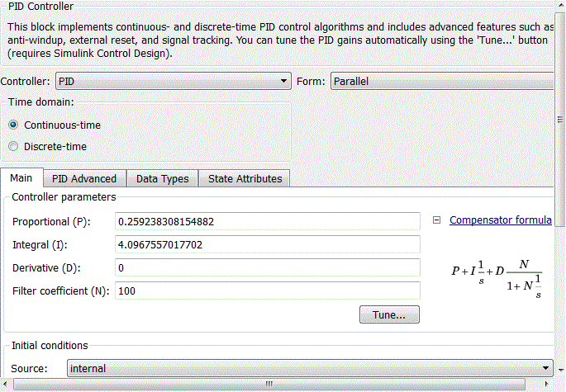
Task: Open the Data Types tab
Action: [163, 178]
